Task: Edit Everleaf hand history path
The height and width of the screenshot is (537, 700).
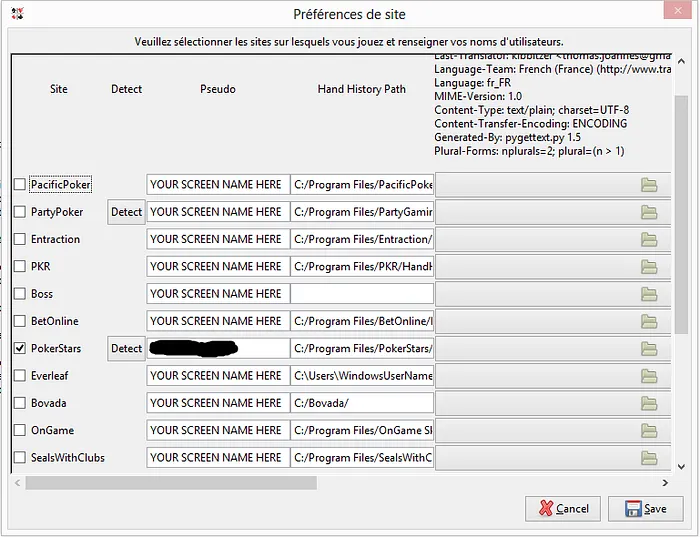Action: point(362,376)
